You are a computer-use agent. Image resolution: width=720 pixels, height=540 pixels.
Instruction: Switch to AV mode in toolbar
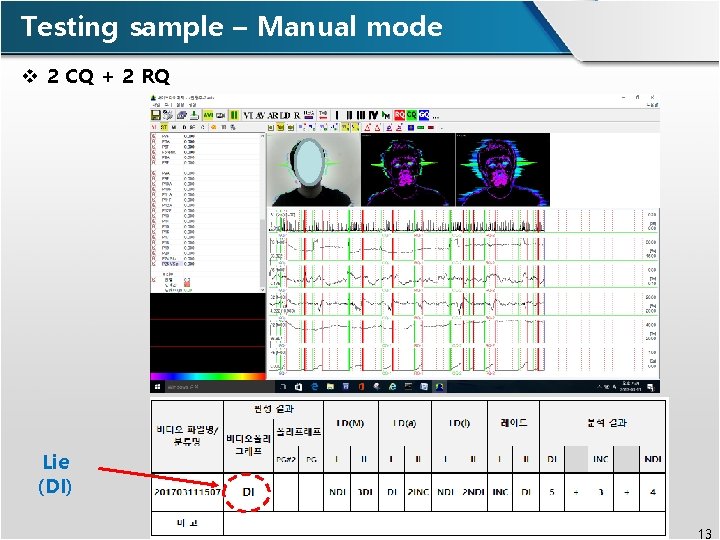point(261,115)
